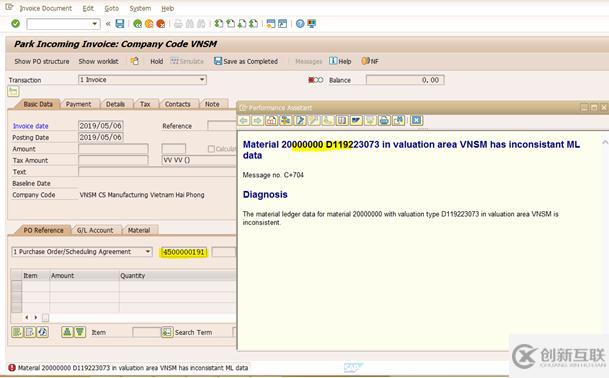The width and height of the screenshot is (609, 378).
Task: Click the Save as Completed button
Action: pyautogui.click(x=246, y=61)
